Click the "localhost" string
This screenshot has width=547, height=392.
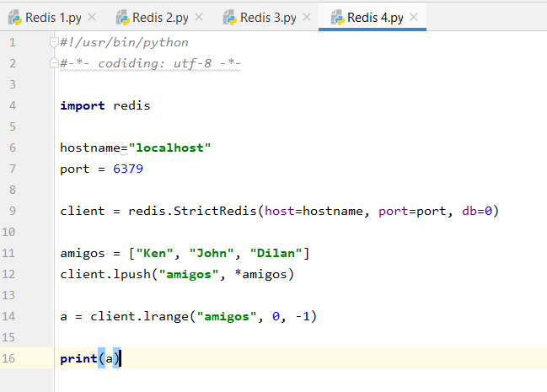click(170, 148)
